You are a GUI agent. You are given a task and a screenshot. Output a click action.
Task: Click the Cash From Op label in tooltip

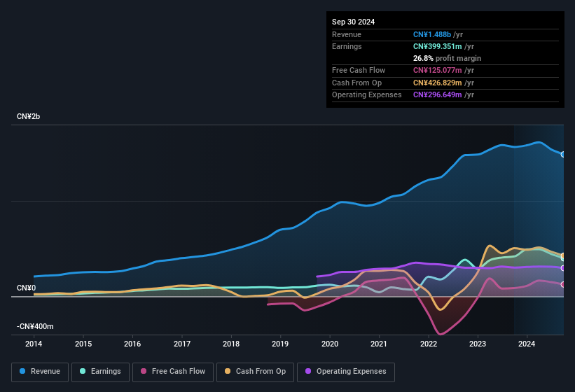tap(356, 83)
